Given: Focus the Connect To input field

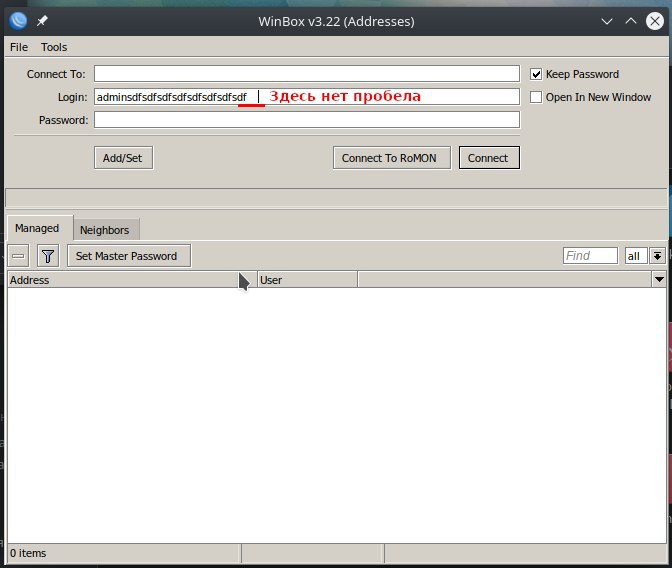Looking at the screenshot, I should pos(307,74).
